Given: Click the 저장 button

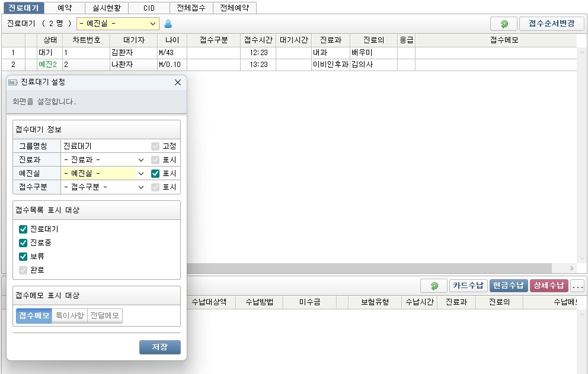Looking at the screenshot, I should (159, 347).
